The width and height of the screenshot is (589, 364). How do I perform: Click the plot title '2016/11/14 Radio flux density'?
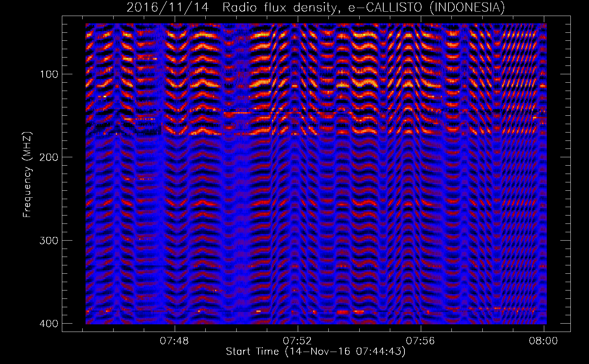[234, 8]
